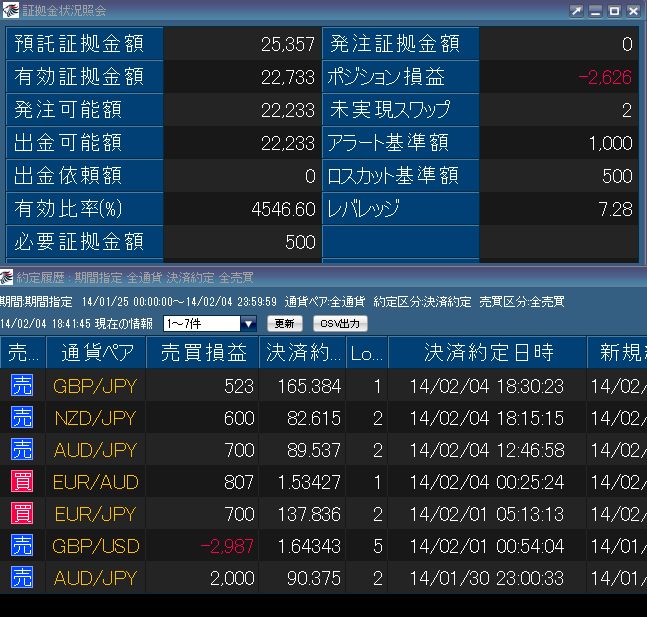Select the EUR/JPY currency pair cell
Image resolution: width=647 pixels, height=617 pixels.
(x=95, y=514)
